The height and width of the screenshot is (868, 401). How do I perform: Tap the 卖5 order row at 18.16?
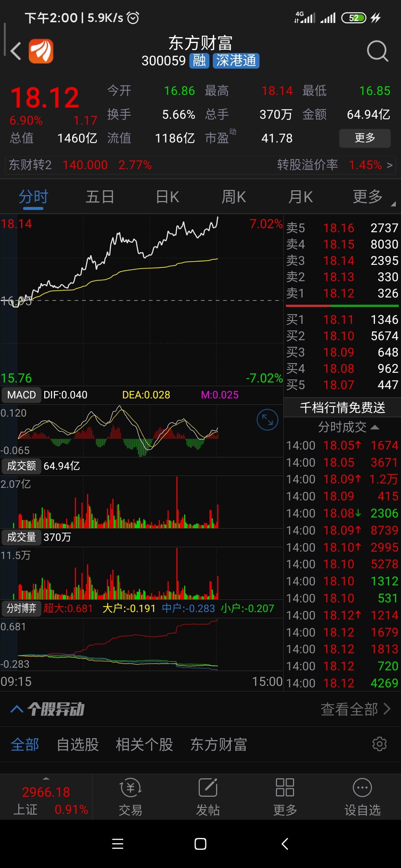pyautogui.click(x=342, y=228)
